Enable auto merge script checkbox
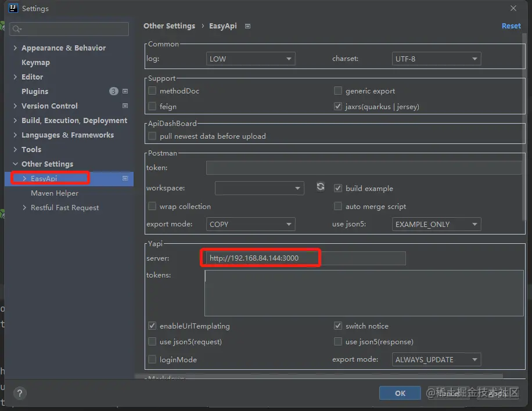 338,206
